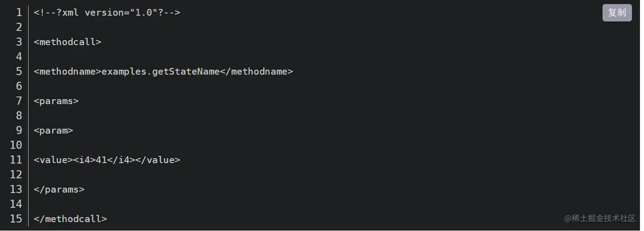Click the closing </methodname> tag

pyautogui.click(x=256, y=71)
